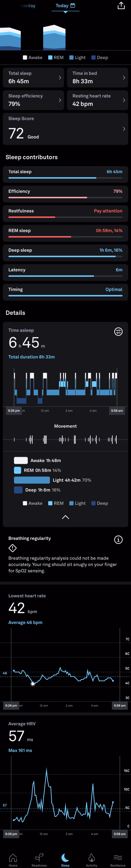Expand arrow on the Total sleep card
Viewport: 131px width, 868px height.
coord(60,77)
